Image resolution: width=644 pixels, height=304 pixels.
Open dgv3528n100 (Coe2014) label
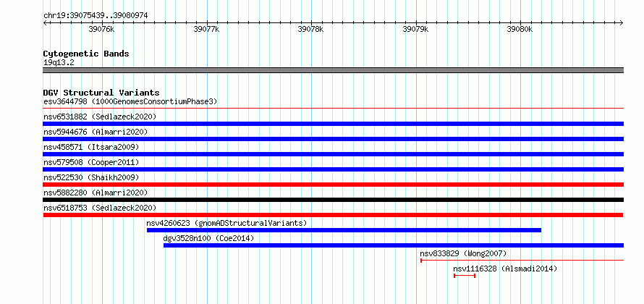(208, 238)
